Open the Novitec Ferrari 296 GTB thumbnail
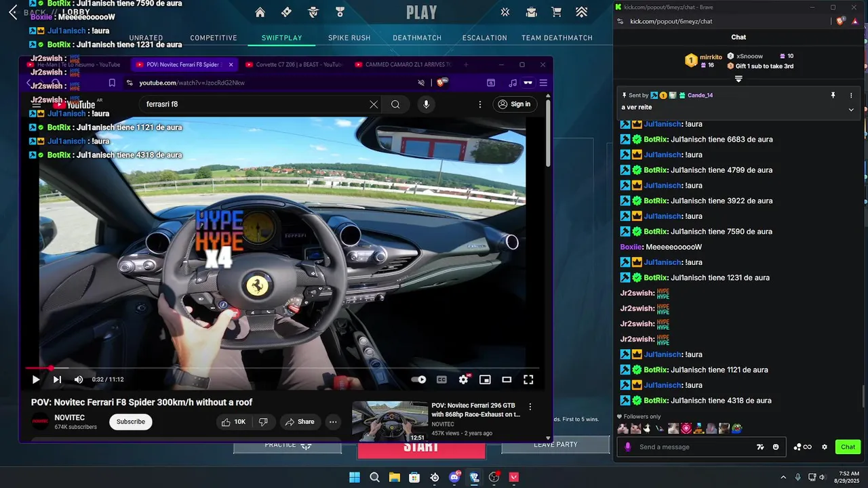Image resolution: width=868 pixels, height=488 pixels. click(390, 422)
